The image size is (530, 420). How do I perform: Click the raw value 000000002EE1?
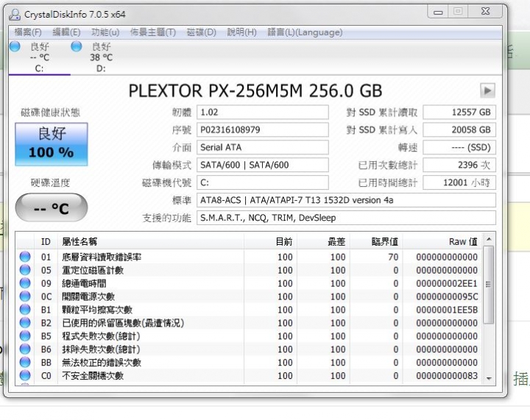[x=447, y=283]
